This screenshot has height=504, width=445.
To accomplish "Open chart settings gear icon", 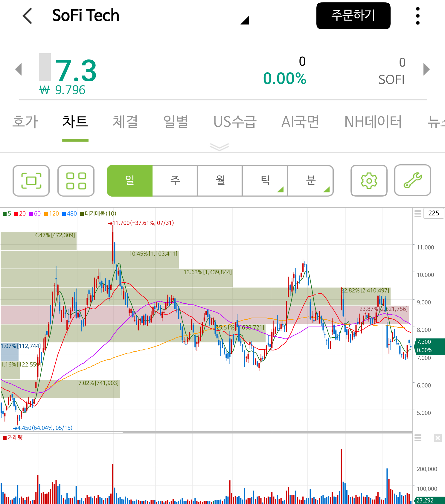I will (369, 181).
